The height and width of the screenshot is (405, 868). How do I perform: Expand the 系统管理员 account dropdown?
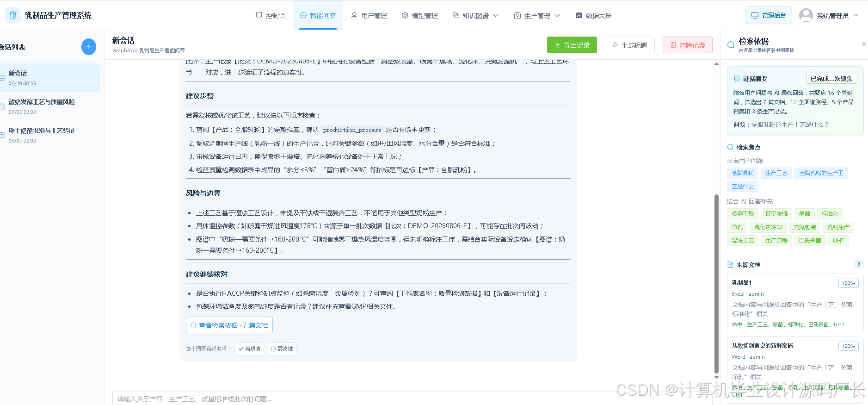pos(837,16)
